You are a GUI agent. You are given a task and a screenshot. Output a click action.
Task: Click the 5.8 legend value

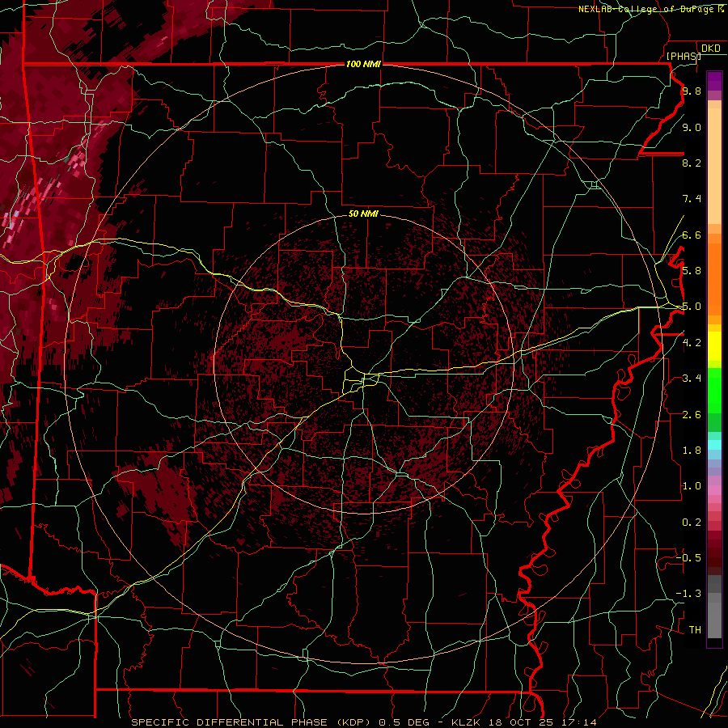(x=692, y=271)
